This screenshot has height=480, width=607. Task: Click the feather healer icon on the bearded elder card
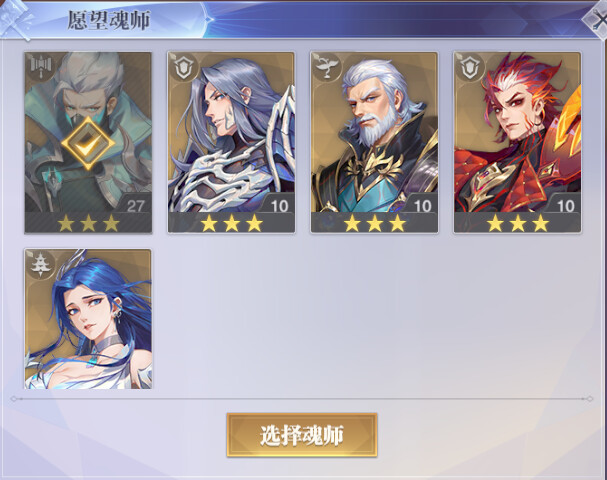pyautogui.click(x=326, y=69)
